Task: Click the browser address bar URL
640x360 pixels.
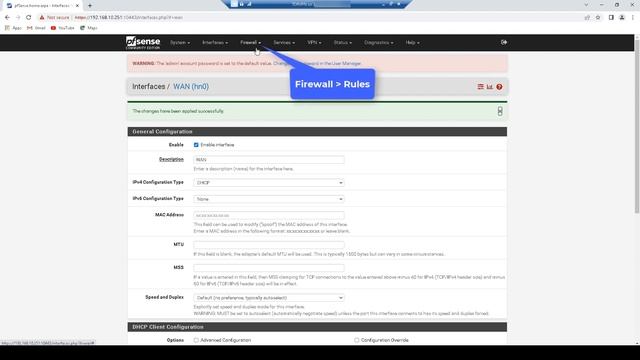Action: point(129,18)
